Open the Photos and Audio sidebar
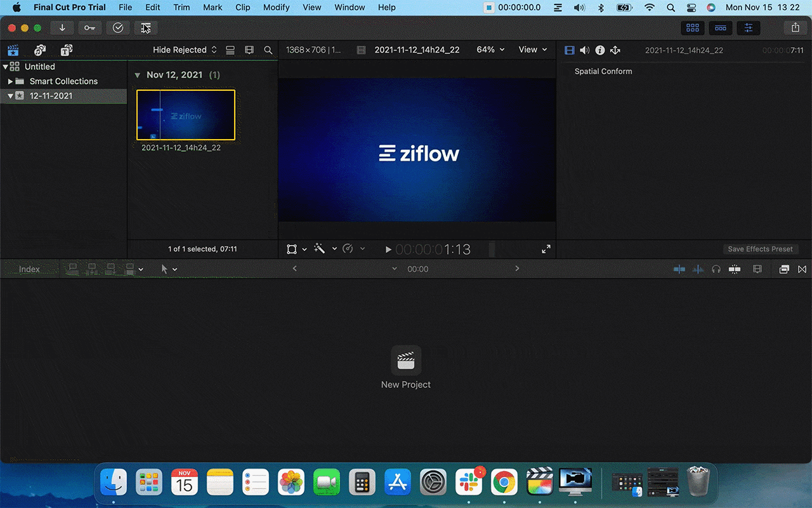Screen dimensions: 812x508 point(40,50)
